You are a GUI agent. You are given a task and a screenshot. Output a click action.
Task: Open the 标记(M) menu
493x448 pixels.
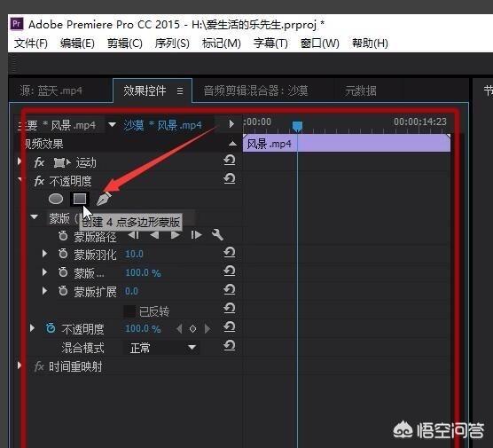click(222, 43)
